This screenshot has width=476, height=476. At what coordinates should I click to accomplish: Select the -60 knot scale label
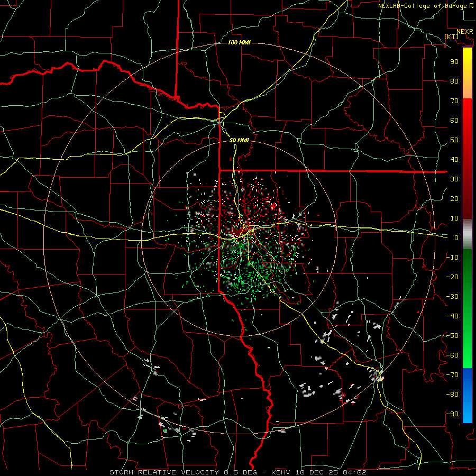[452, 355]
